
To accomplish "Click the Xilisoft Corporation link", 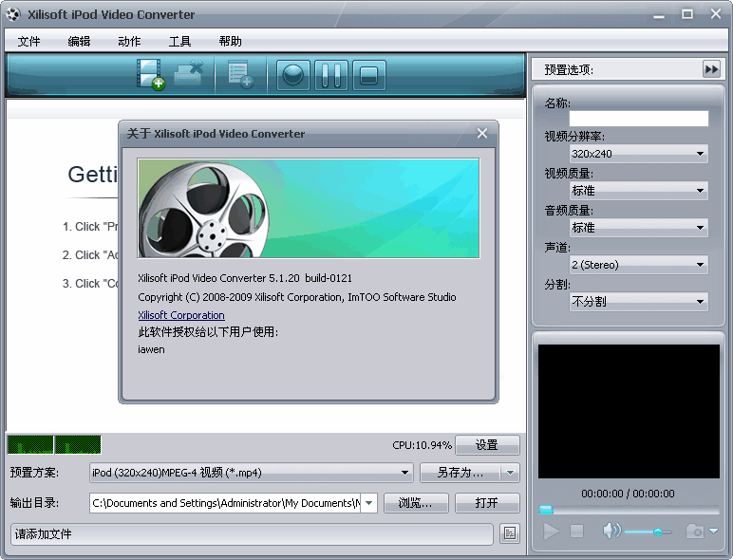I will (x=181, y=315).
